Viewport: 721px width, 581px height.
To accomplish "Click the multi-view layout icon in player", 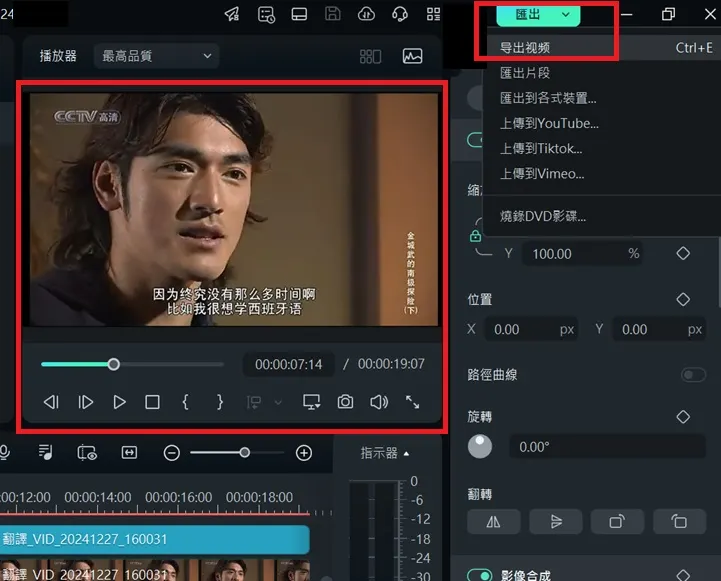I will coord(370,57).
